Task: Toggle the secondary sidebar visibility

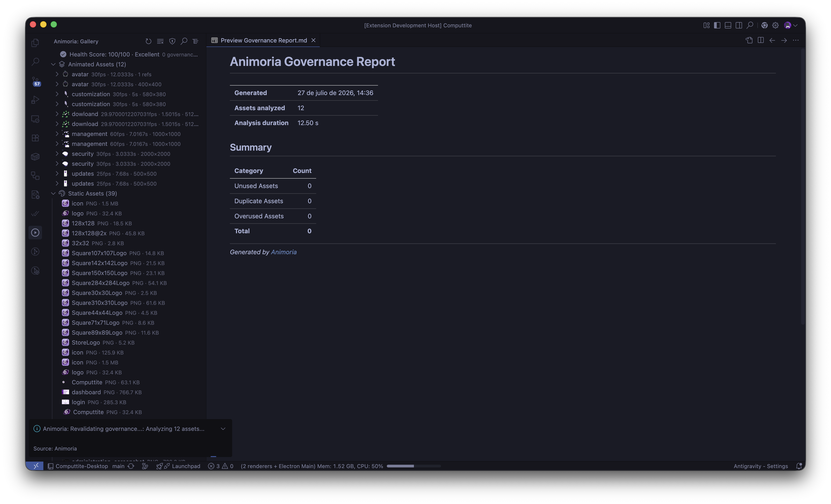Action: (x=739, y=25)
